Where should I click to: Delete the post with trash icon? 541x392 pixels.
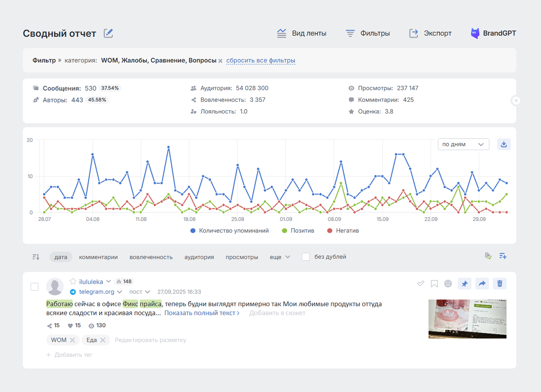point(499,284)
